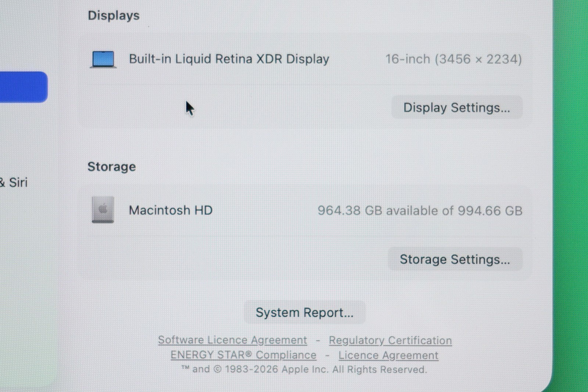
Task: Click the Macintosh HD drive icon
Action: point(103,210)
